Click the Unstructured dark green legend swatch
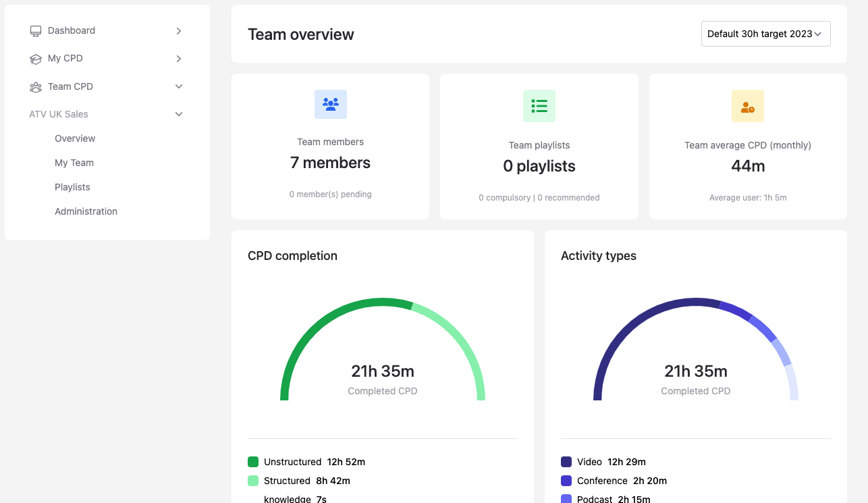The height and width of the screenshot is (503, 868). click(253, 462)
